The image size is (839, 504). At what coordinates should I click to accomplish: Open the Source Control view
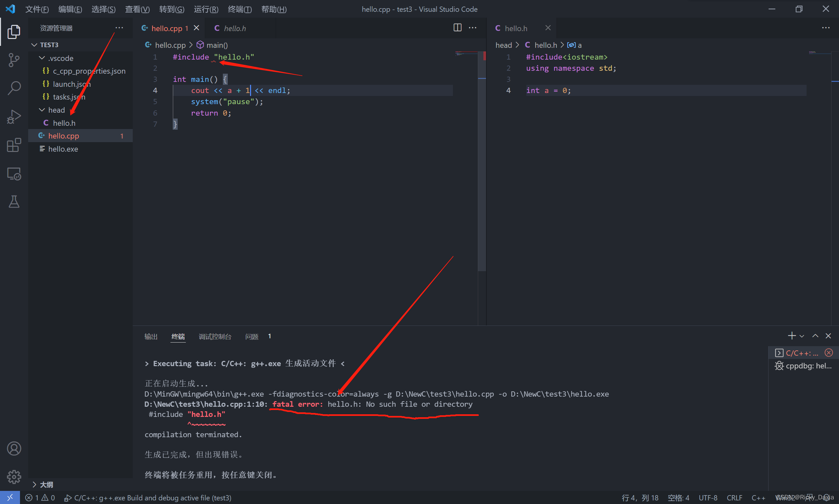point(13,60)
